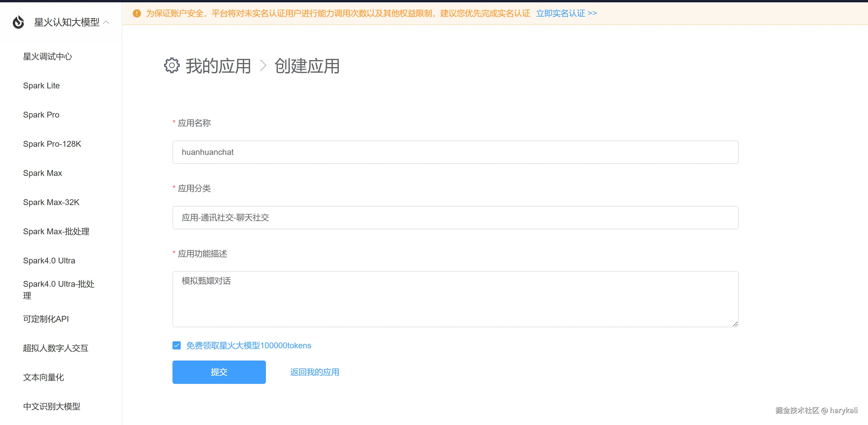Uncheck the free 100000 tokens checkbox

[177, 346]
